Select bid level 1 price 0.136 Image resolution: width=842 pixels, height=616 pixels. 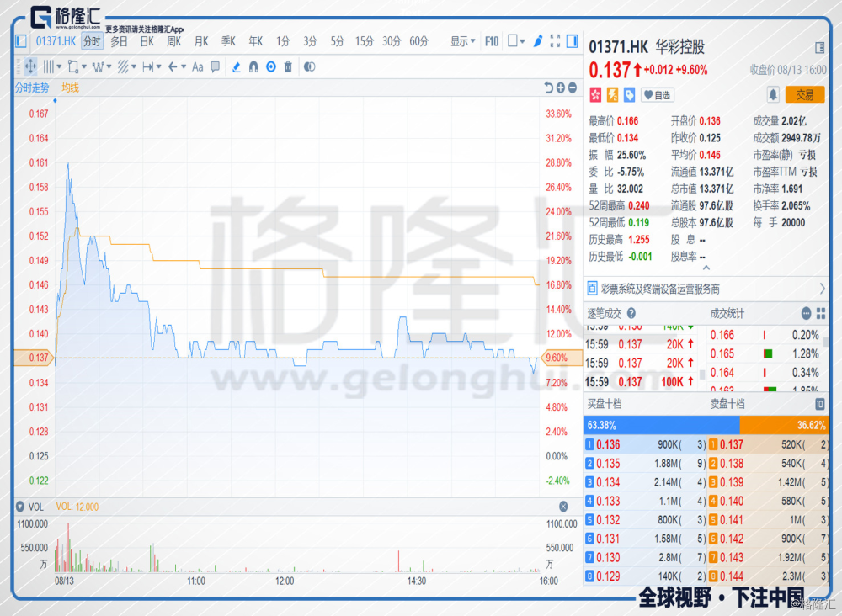pos(608,444)
